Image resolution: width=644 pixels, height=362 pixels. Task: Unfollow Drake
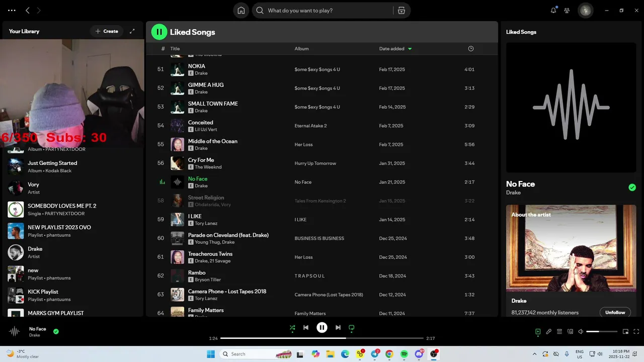(x=615, y=312)
